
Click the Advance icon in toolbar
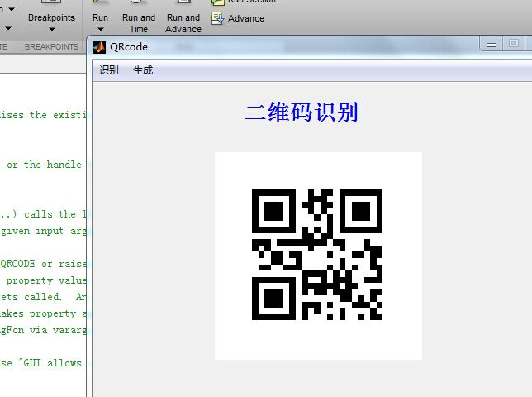217,18
